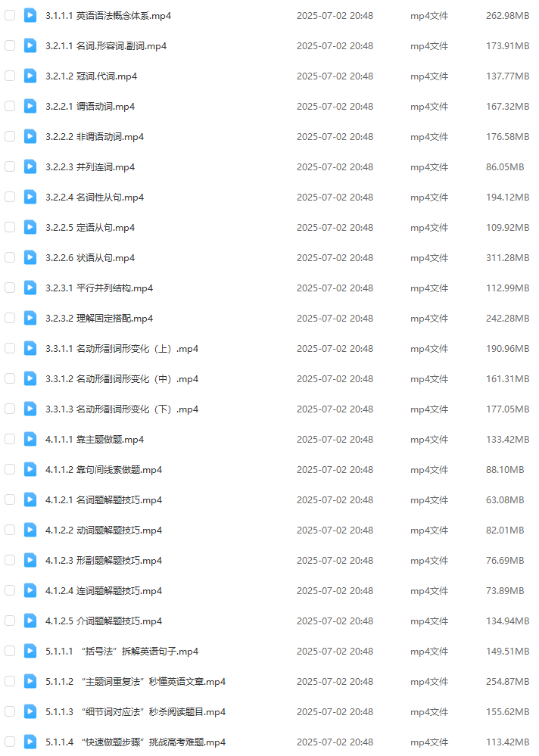Click the play icon of 5.1.1.4 “快速做题步骤”挑战高考难题.mp4
Screen dimensions: 539x756
(30, 742)
